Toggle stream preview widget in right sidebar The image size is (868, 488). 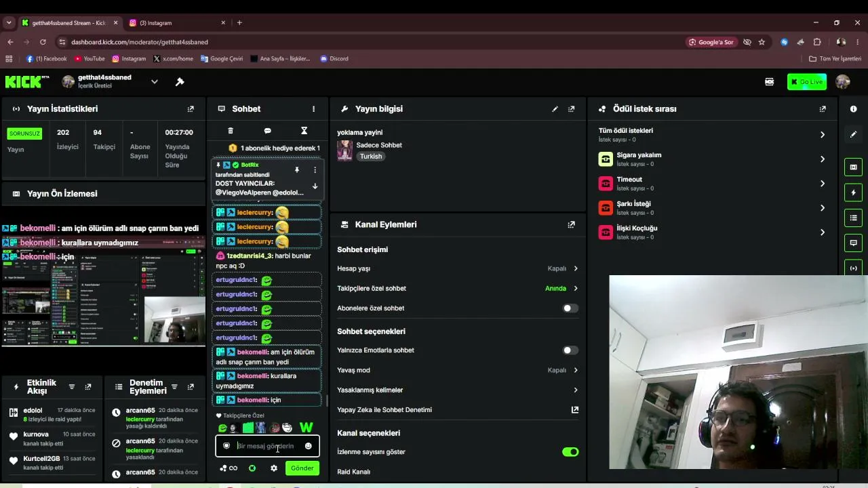[853, 167]
